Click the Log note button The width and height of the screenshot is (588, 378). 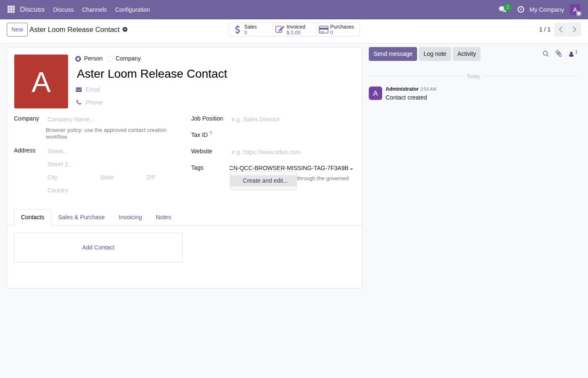[x=435, y=54]
